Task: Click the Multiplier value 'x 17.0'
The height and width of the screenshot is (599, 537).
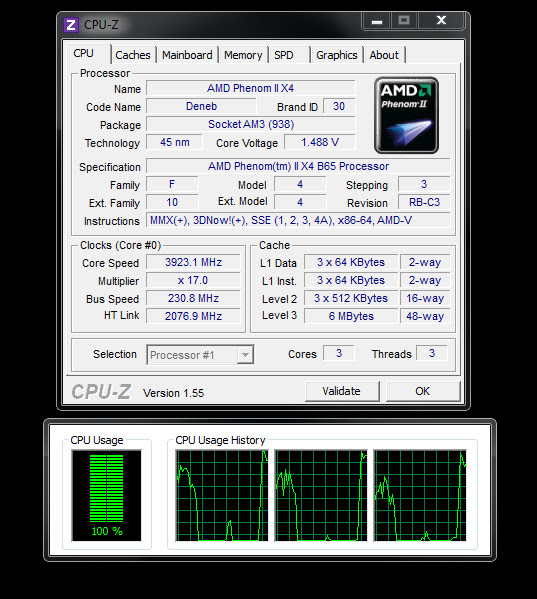Action: 193,280
